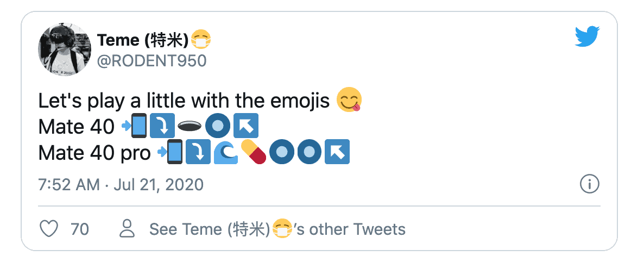Open the Teme (特米) display name
This screenshot has width=644, height=262.
pyautogui.click(x=143, y=39)
